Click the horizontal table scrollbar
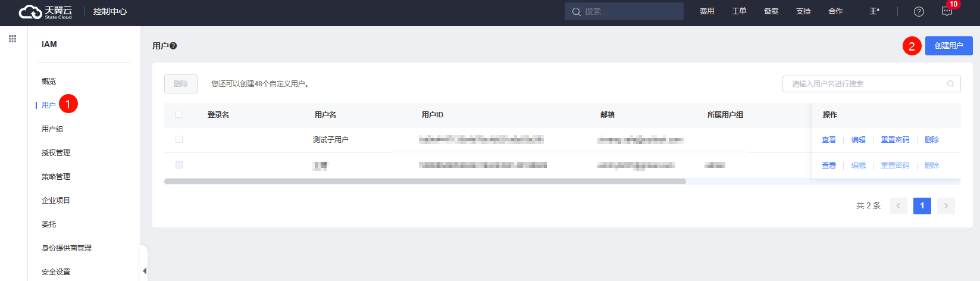This screenshot has height=281, width=980. (425, 182)
